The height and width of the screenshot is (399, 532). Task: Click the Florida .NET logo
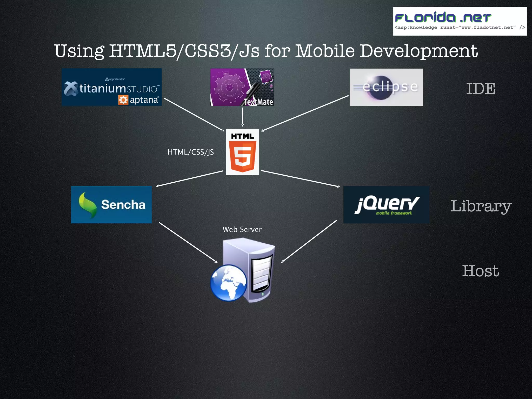[x=460, y=21]
